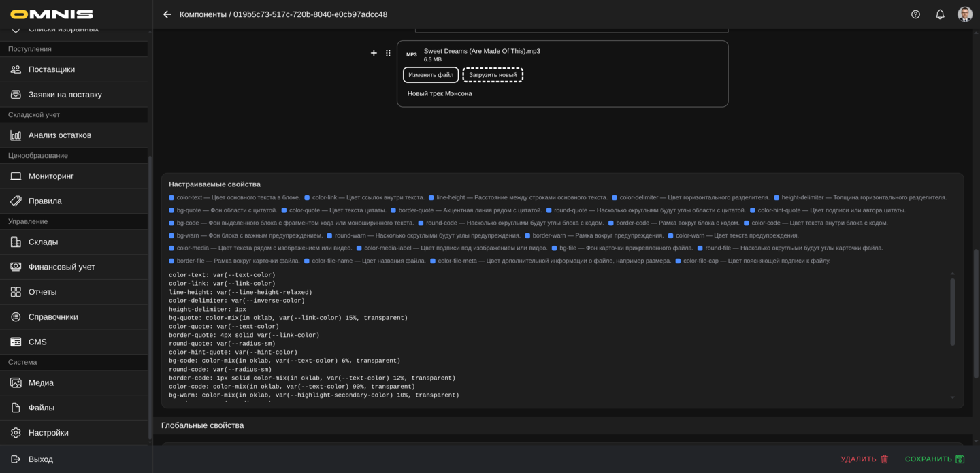Grab the drag handle beside file block

click(388, 53)
